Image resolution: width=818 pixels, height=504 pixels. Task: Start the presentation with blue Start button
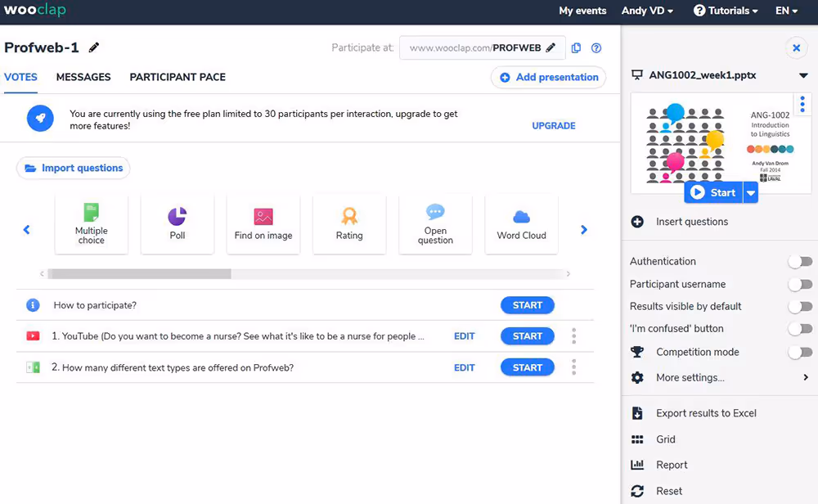pyautogui.click(x=713, y=193)
